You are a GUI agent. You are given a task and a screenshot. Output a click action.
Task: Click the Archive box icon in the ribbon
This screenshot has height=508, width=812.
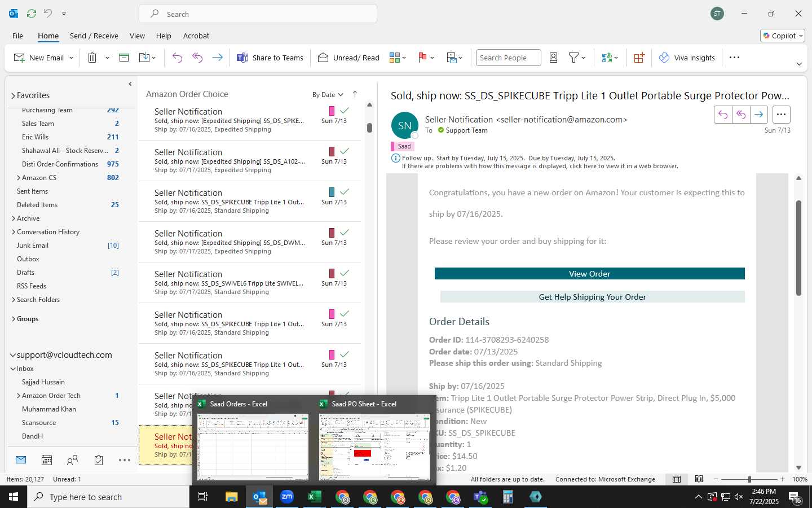click(124, 58)
